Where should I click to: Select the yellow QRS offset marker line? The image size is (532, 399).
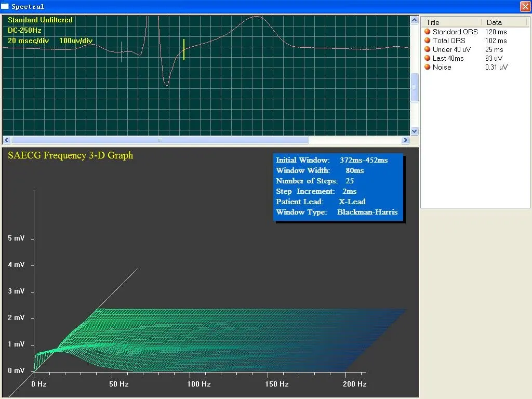pos(184,49)
